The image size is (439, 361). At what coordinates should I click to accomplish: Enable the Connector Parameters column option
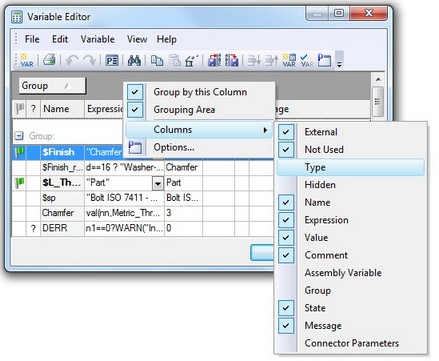tap(350, 343)
